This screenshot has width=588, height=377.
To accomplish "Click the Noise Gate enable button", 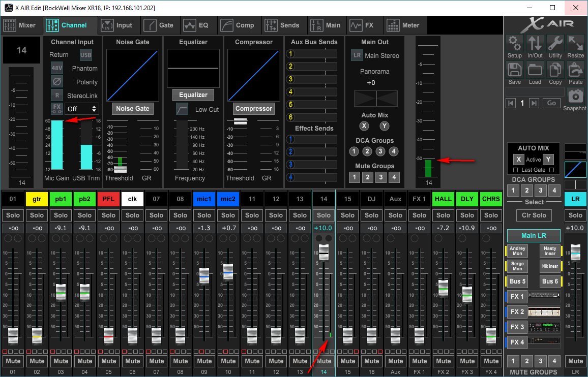I will coord(132,109).
